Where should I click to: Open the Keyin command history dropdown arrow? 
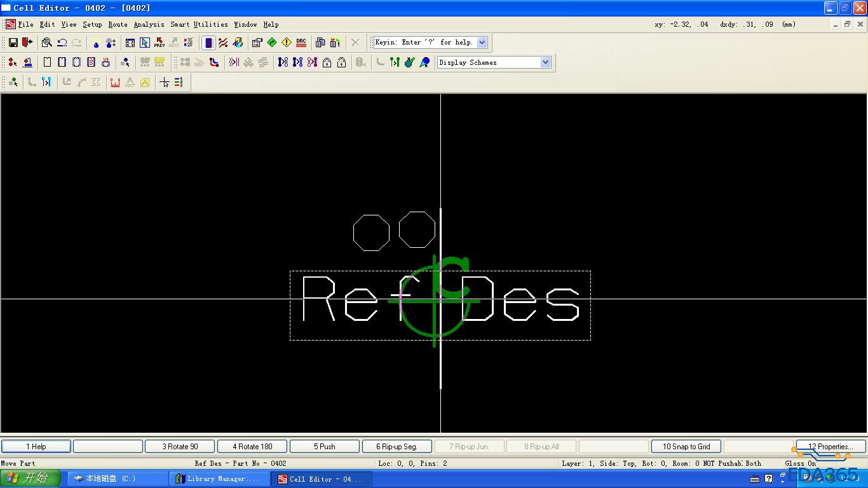482,43
